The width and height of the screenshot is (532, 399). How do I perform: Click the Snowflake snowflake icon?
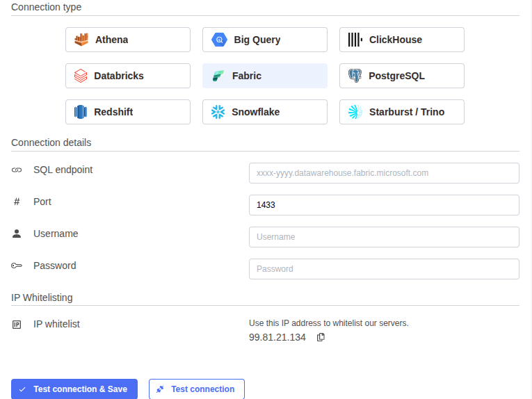click(x=218, y=112)
